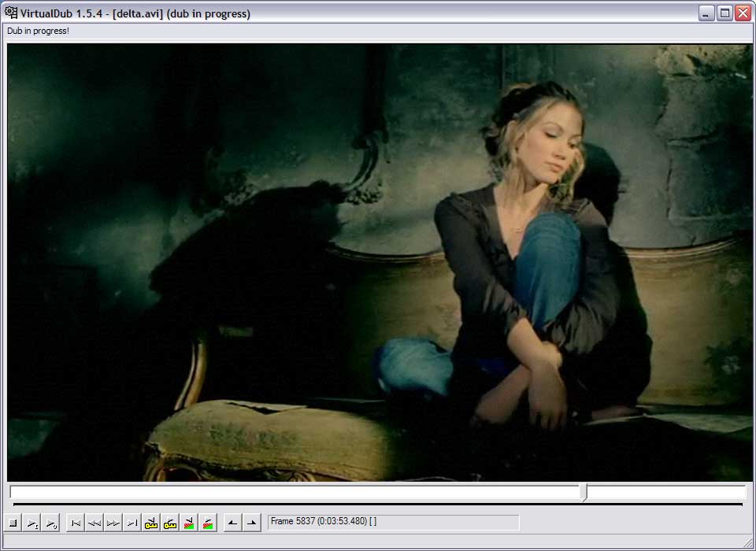Go to the previous key frame
The width and height of the screenshot is (756, 551).
point(151,523)
